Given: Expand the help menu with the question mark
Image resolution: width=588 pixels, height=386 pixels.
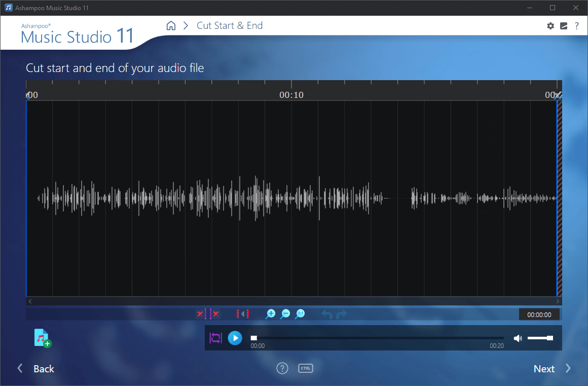Looking at the screenshot, I should (x=576, y=25).
